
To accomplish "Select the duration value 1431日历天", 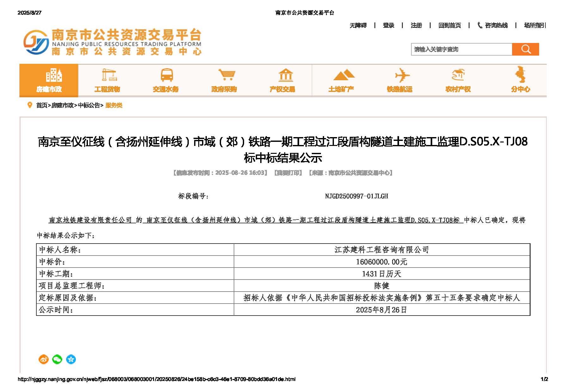I will [x=382, y=274].
